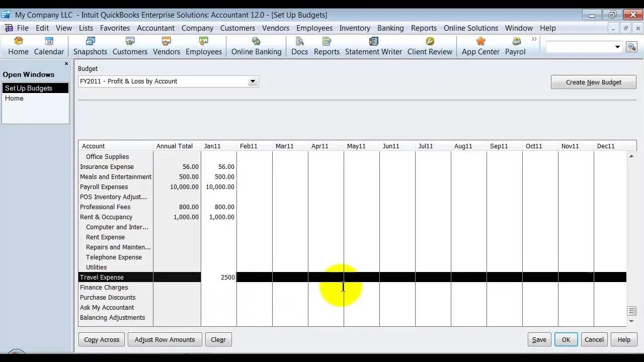Open the Accountant menu
The width and height of the screenshot is (644, 362).
pos(155,28)
